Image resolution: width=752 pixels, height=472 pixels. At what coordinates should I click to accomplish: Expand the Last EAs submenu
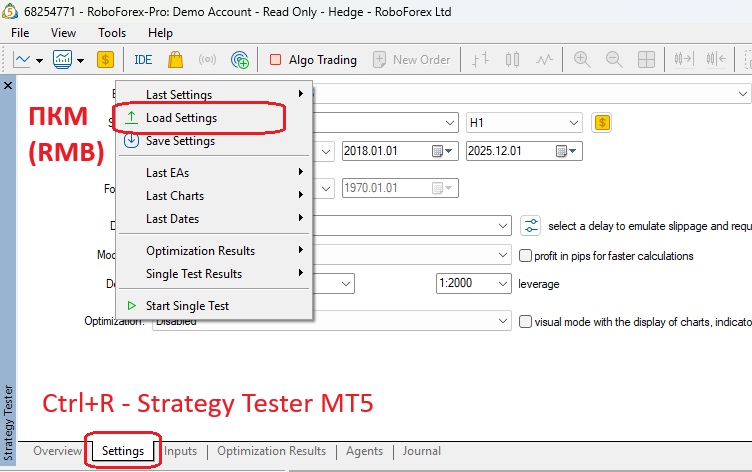click(214, 172)
